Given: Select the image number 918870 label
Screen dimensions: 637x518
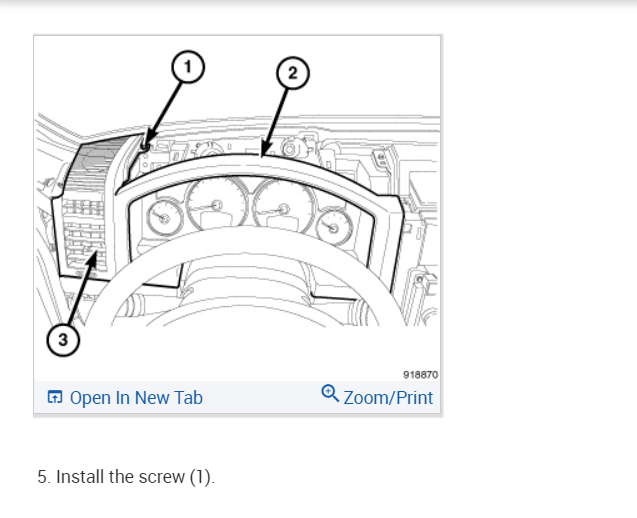Looking at the screenshot, I should (x=420, y=375).
